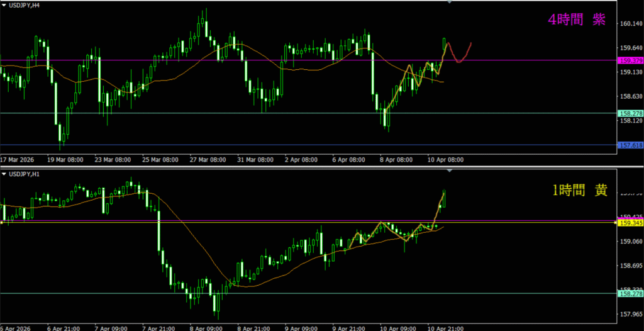
Task: Select the purple '4時間 紫' text label
Action: pyautogui.click(x=576, y=20)
